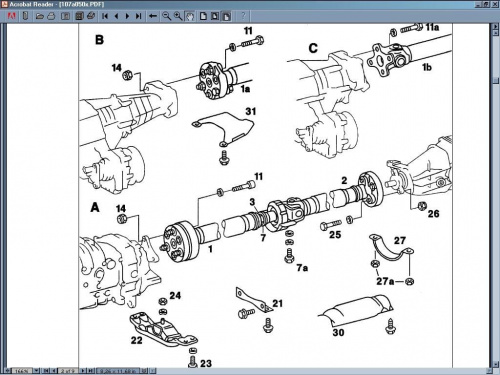The width and height of the screenshot is (500, 375).
Task: Click the Adobe logo toolbar icon
Action: pyautogui.click(x=12, y=16)
